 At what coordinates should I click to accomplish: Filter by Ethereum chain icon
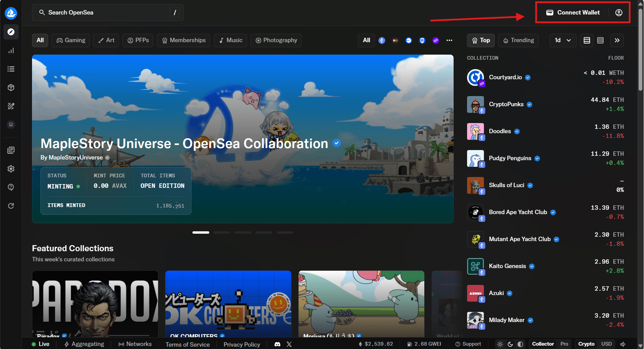pos(382,40)
